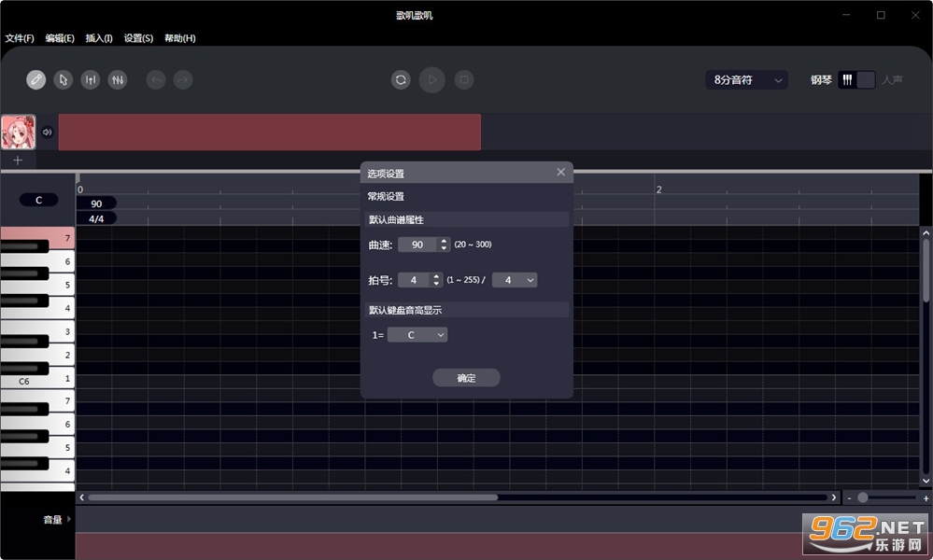
Task: Click measure 2 on the ruler
Action: tap(658, 189)
